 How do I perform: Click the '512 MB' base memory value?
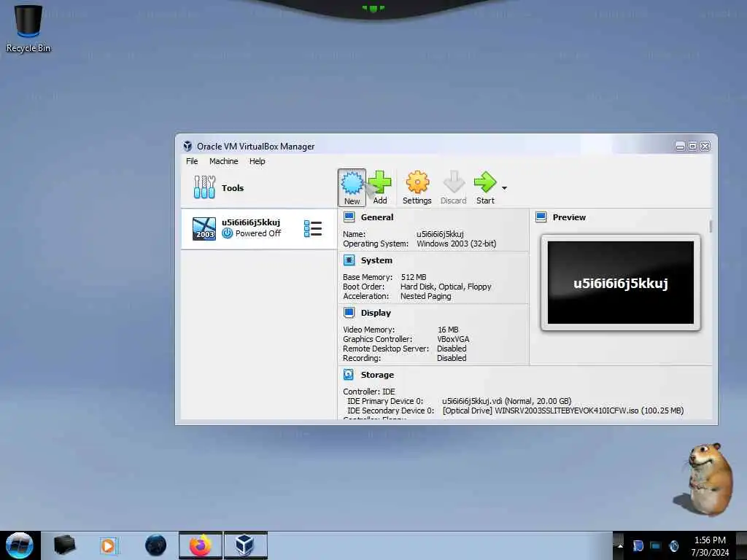tap(414, 277)
